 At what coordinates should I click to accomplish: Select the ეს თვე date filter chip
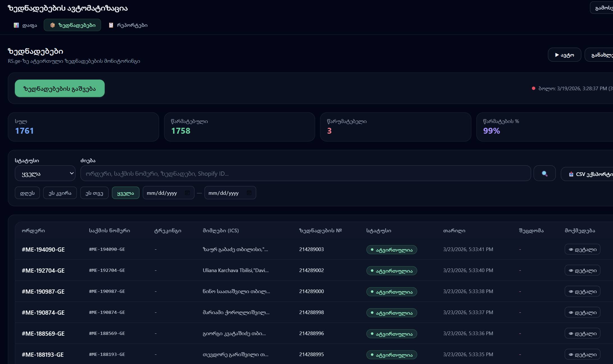point(94,193)
